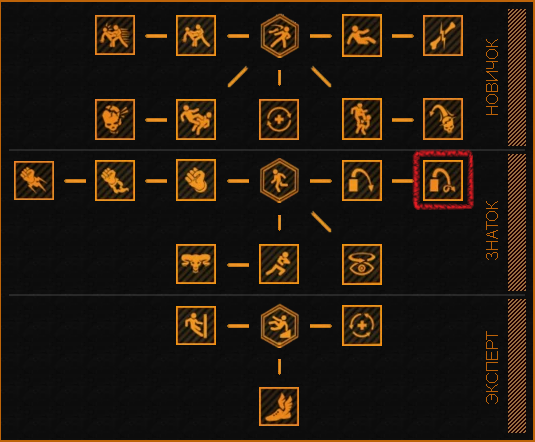The height and width of the screenshot is (442, 535).
Task: Select the hexagon stair-climbing figure skill
Action: [279, 326]
